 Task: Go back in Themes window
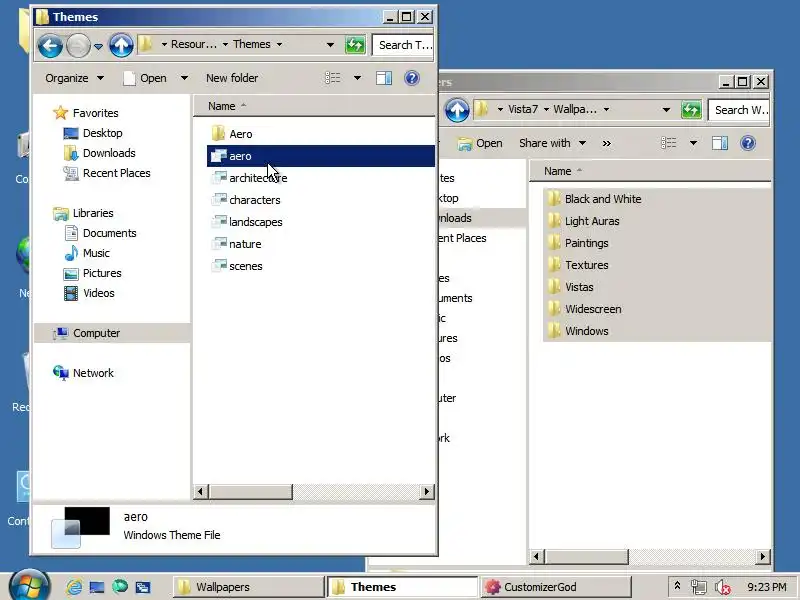[50, 45]
